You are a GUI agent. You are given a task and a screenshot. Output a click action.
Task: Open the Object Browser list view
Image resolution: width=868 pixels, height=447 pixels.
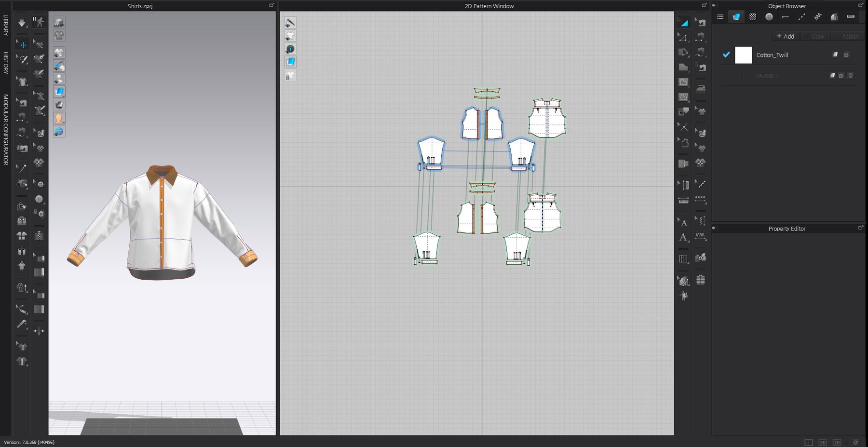[x=720, y=16]
